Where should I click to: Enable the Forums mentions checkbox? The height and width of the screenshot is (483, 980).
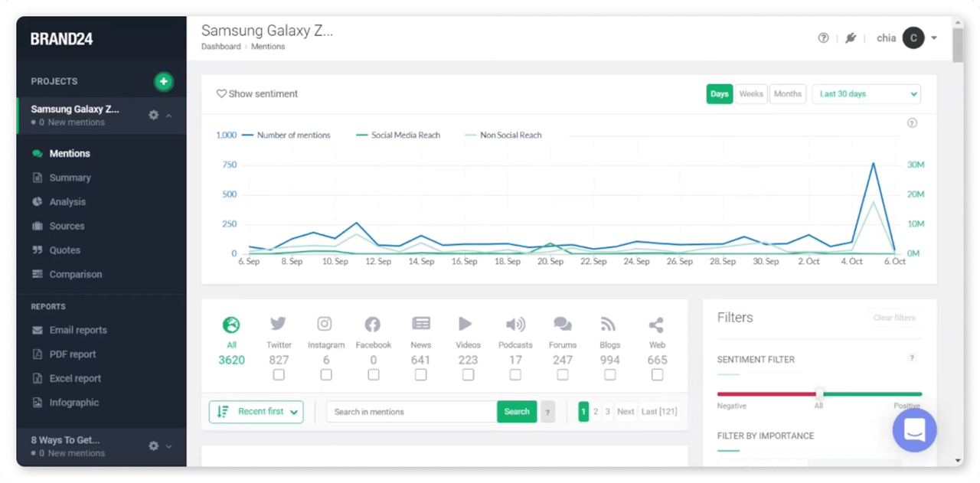coord(563,374)
